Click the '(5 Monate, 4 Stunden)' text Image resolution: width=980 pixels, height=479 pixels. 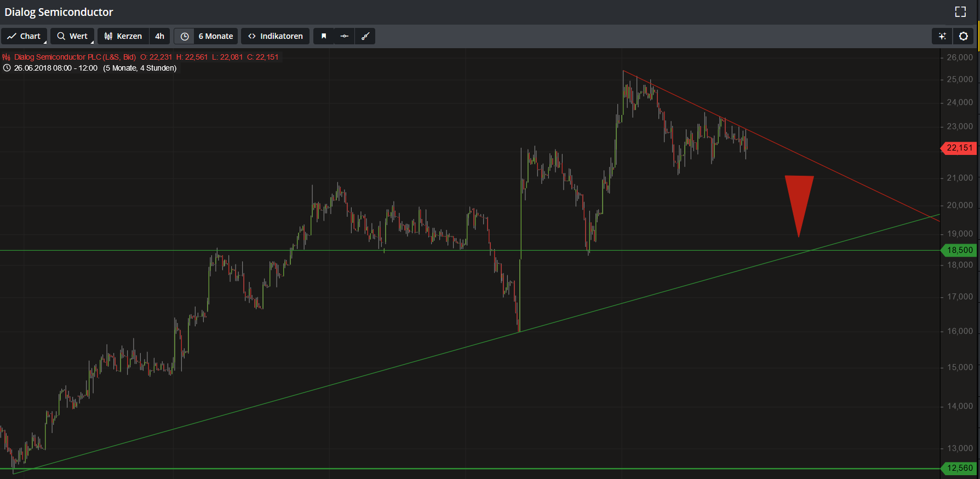pos(140,68)
